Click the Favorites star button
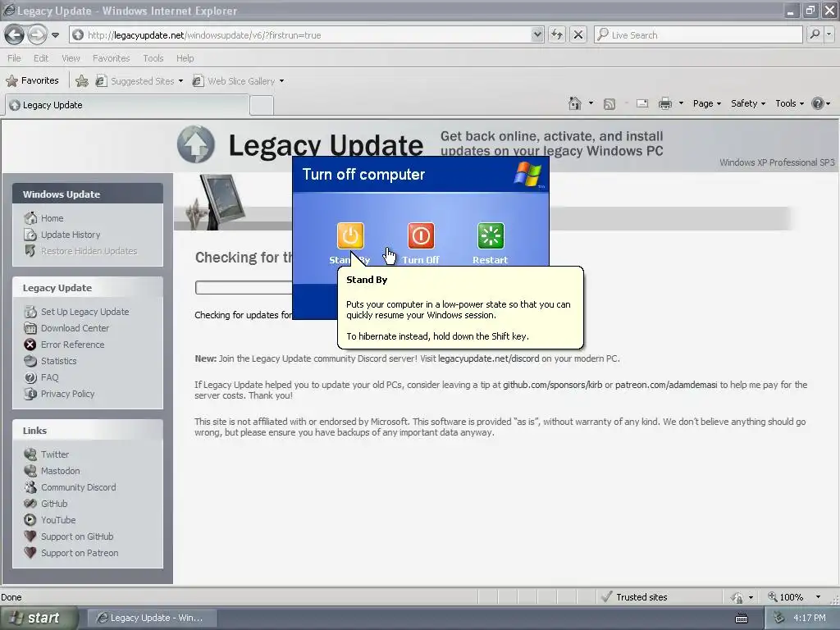This screenshot has height=630, width=840. (x=32, y=81)
